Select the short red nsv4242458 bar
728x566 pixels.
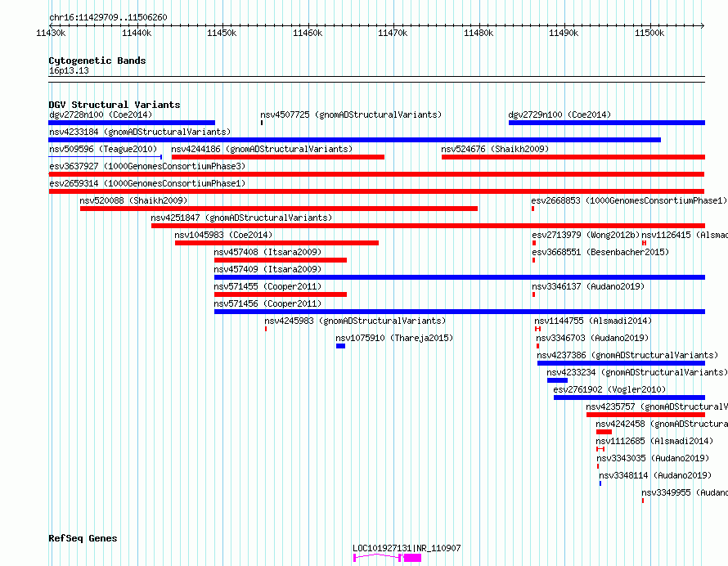pyautogui.click(x=604, y=433)
